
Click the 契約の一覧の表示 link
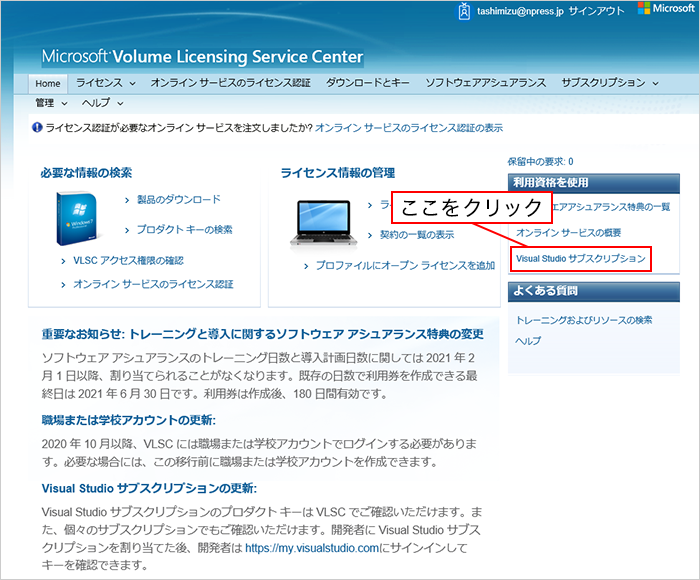(417, 235)
